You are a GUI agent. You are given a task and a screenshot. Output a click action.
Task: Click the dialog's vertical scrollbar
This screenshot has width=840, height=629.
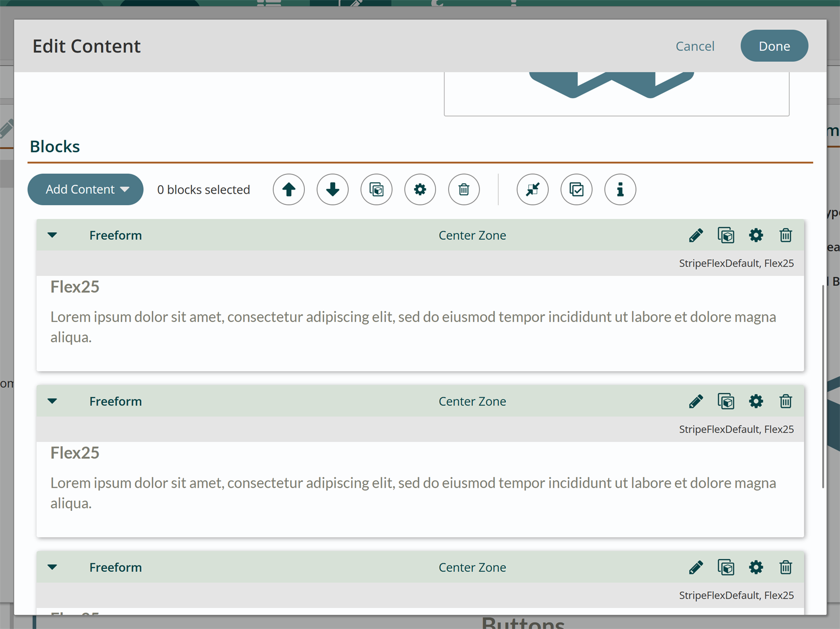(823, 386)
